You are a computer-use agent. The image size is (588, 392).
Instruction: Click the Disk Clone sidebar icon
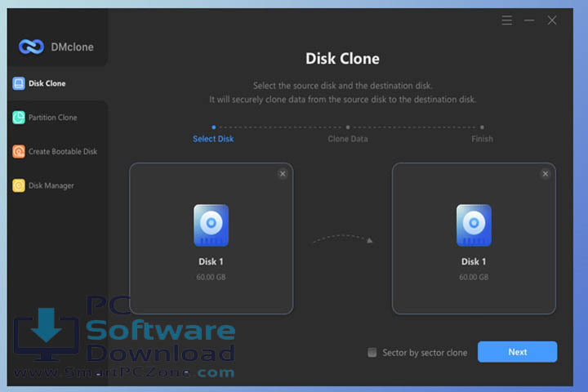19,83
